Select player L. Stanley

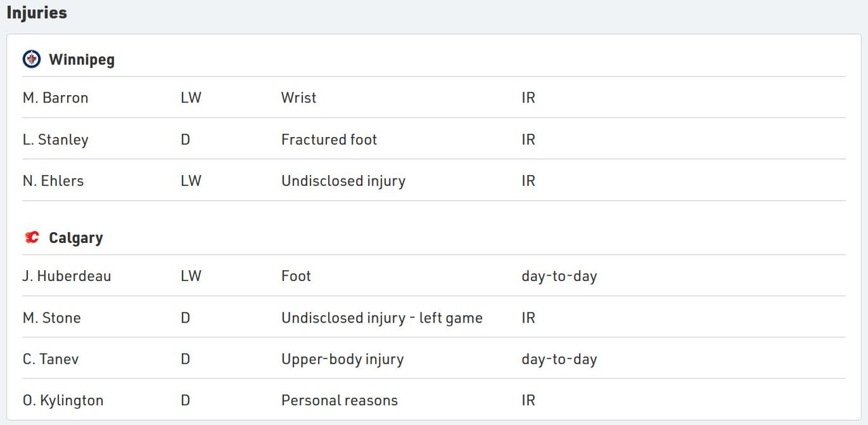[x=56, y=140]
